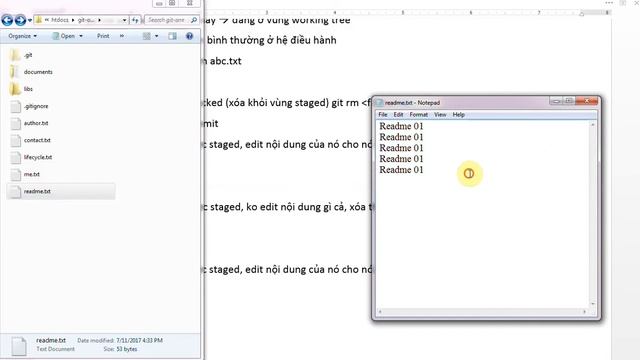Viewport: 640px width, 360px height.
Task: Open Notepad Format menu
Action: 419,115
